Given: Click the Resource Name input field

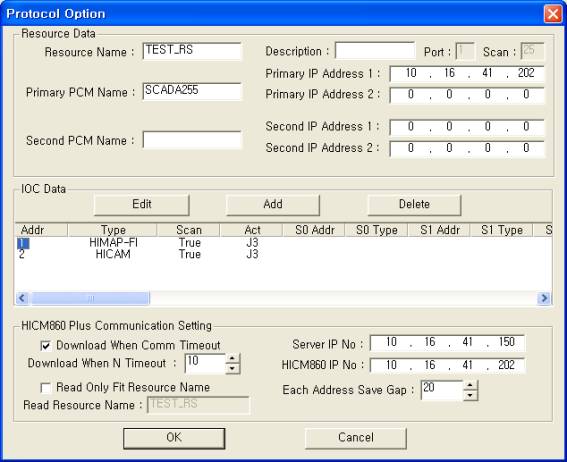Looking at the screenshot, I should (192, 51).
